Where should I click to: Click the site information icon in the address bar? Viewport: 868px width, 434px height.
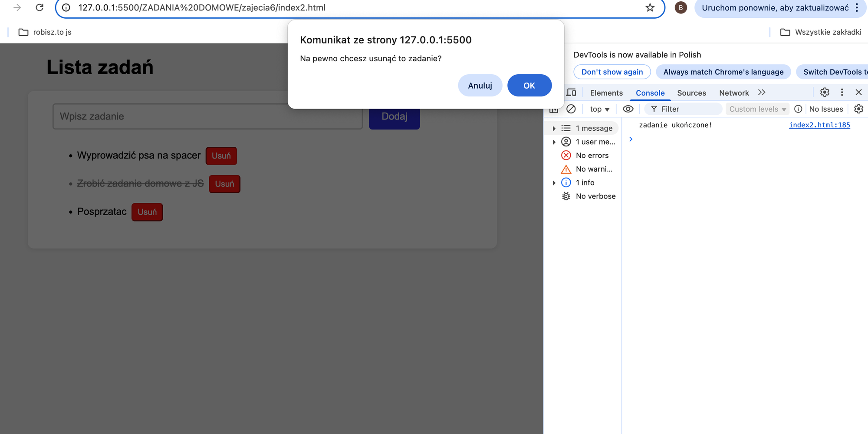66,8
